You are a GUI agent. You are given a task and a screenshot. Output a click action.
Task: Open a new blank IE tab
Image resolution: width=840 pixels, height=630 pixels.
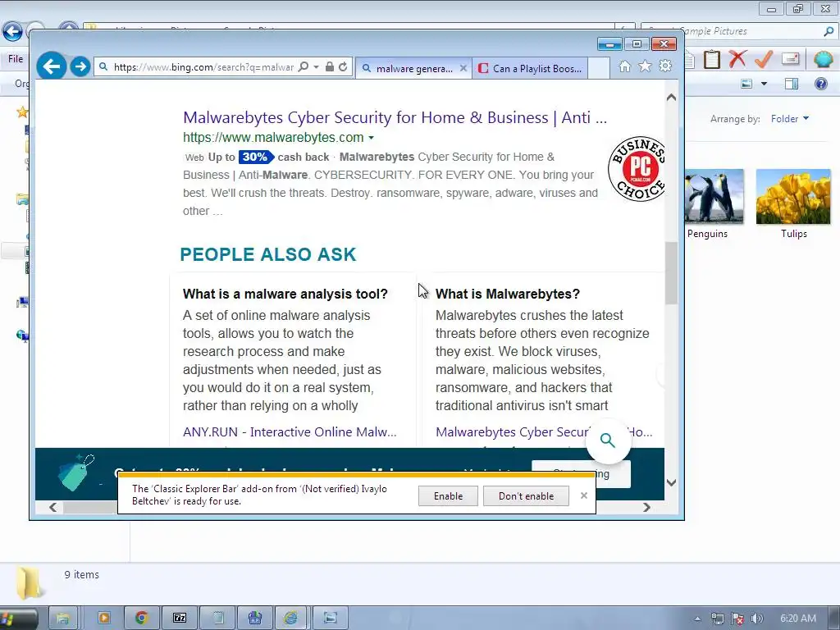tap(599, 69)
